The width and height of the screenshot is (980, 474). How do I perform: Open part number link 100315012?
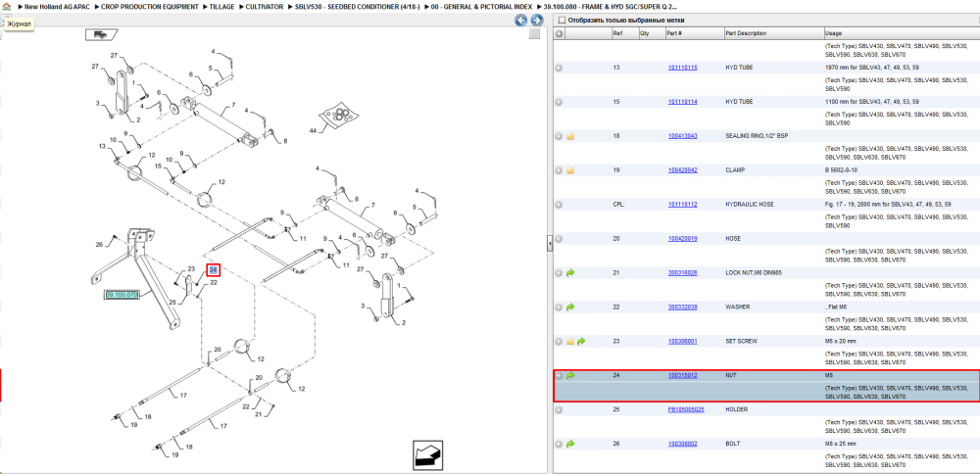point(682,376)
